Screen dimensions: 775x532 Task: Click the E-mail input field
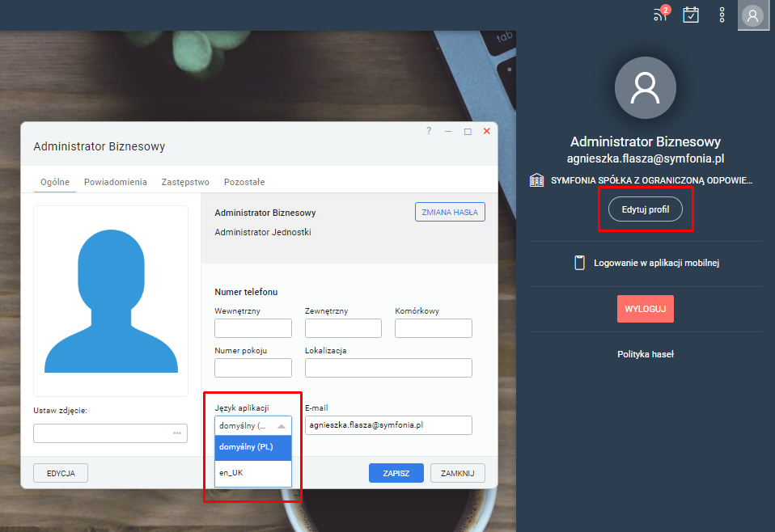[x=388, y=425]
